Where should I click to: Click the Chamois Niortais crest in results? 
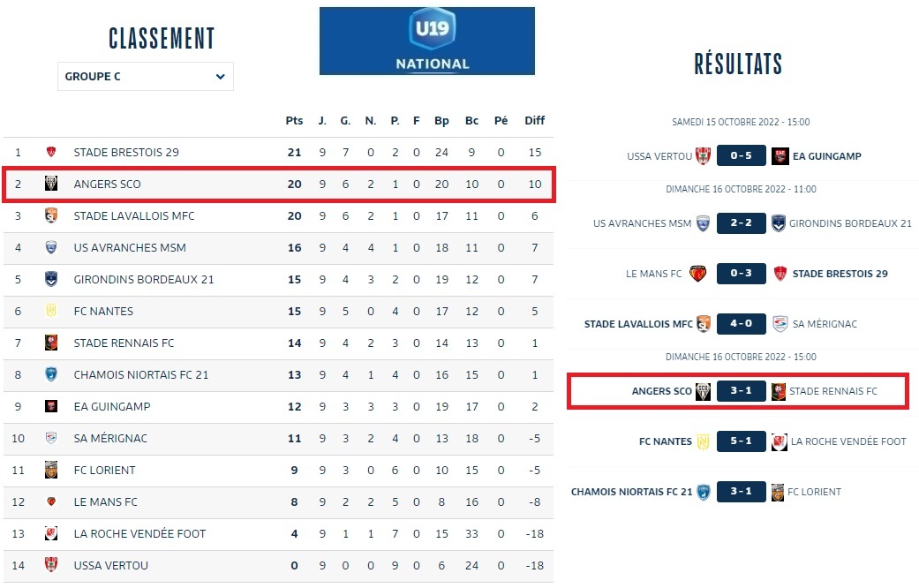(x=704, y=492)
